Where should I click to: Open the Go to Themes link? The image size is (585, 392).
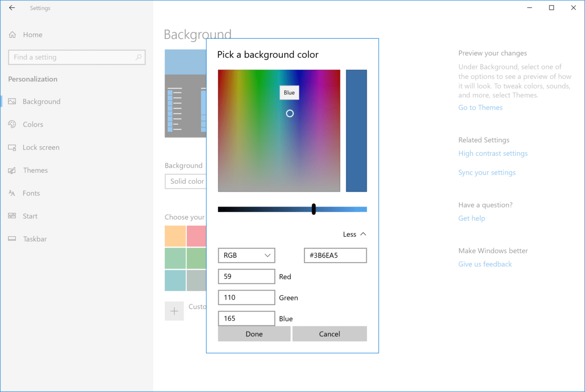(480, 107)
